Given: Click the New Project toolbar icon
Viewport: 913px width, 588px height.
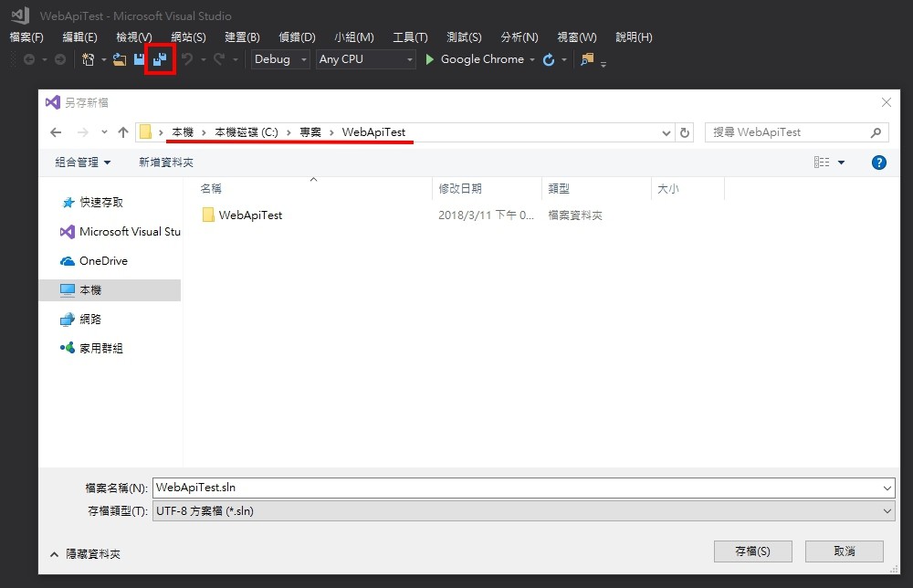Looking at the screenshot, I should [88, 59].
